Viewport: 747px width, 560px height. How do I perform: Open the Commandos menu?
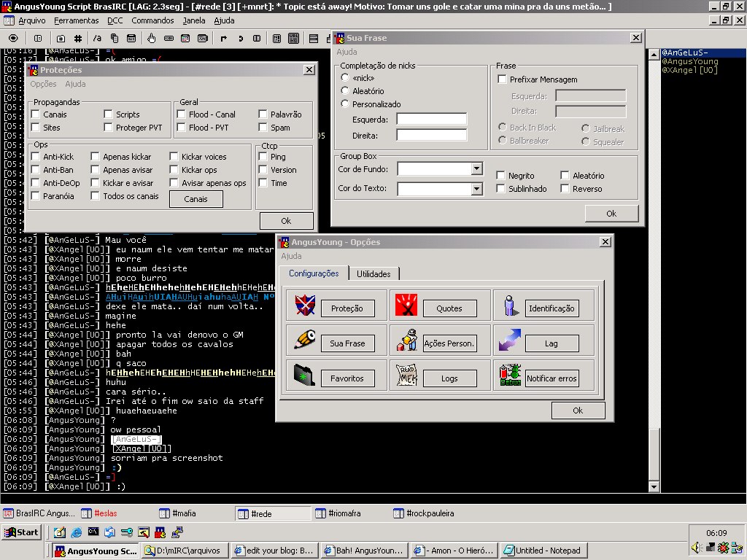[152, 20]
